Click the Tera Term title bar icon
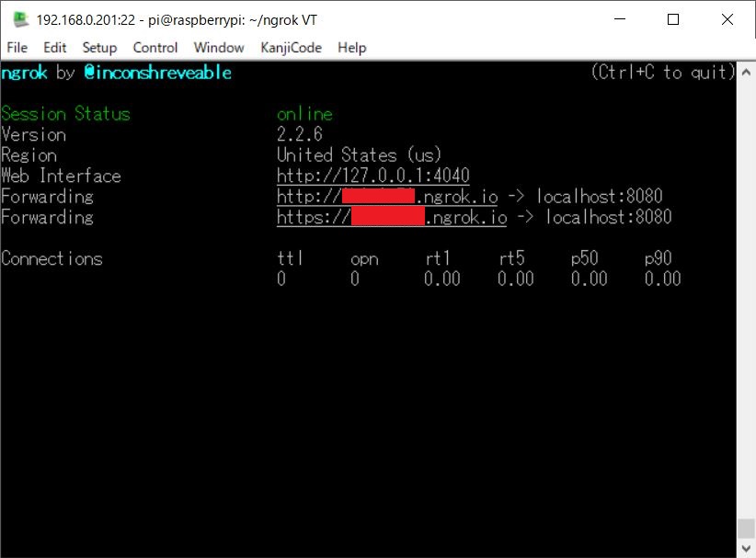Image resolution: width=756 pixels, height=558 pixels. click(21, 19)
